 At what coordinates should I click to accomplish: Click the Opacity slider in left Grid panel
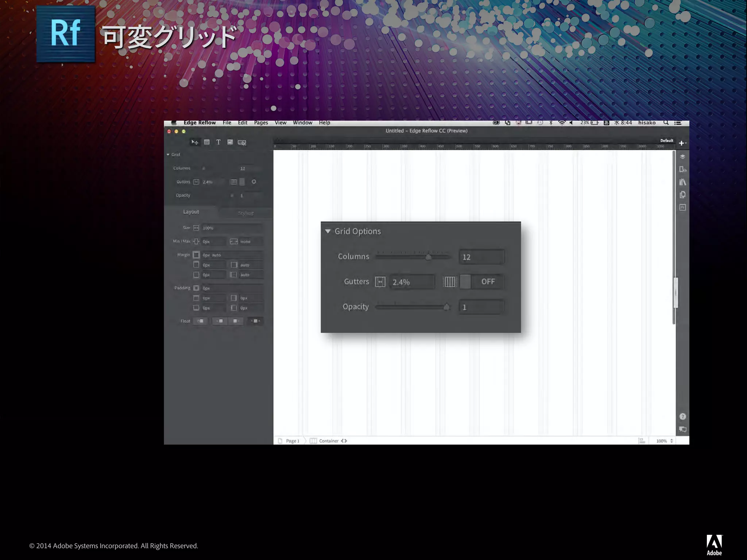point(232,195)
